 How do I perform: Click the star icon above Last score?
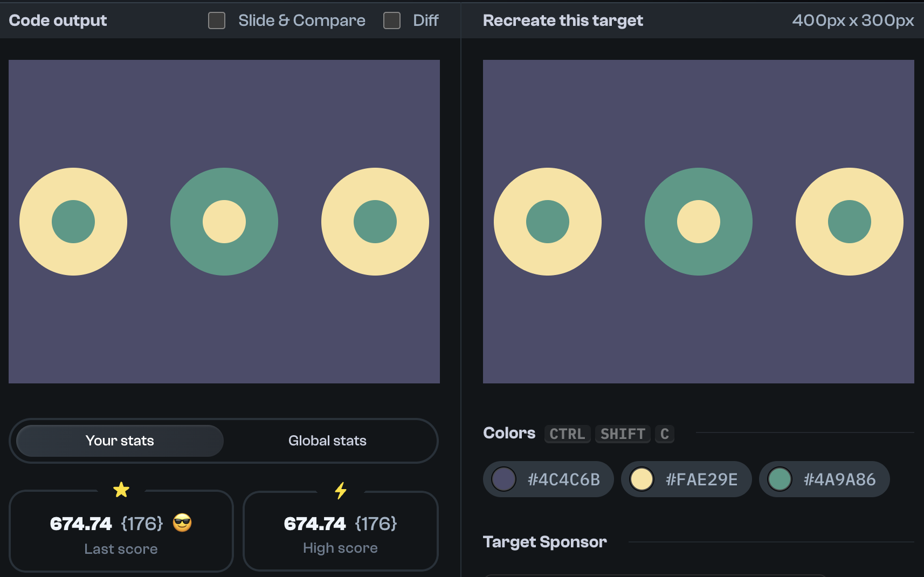[121, 490]
